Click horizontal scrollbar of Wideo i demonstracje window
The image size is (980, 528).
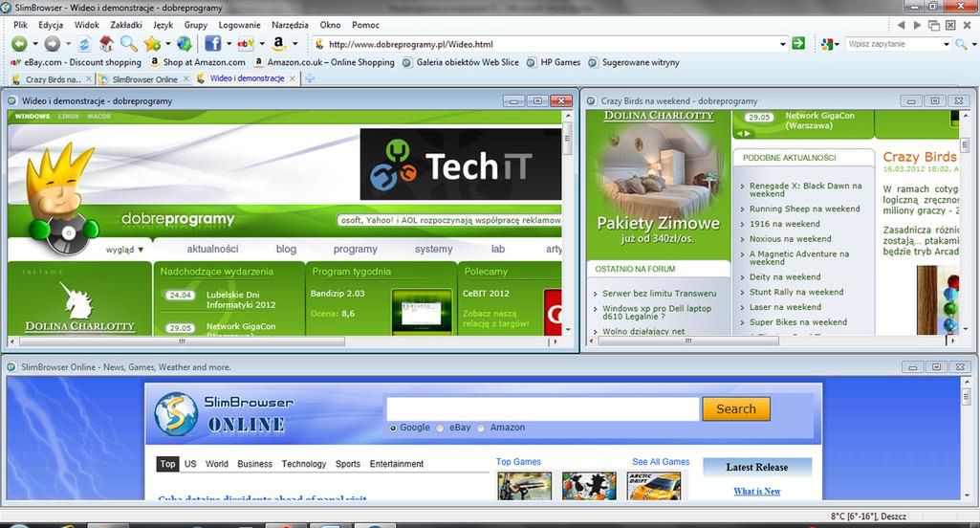(x=284, y=341)
